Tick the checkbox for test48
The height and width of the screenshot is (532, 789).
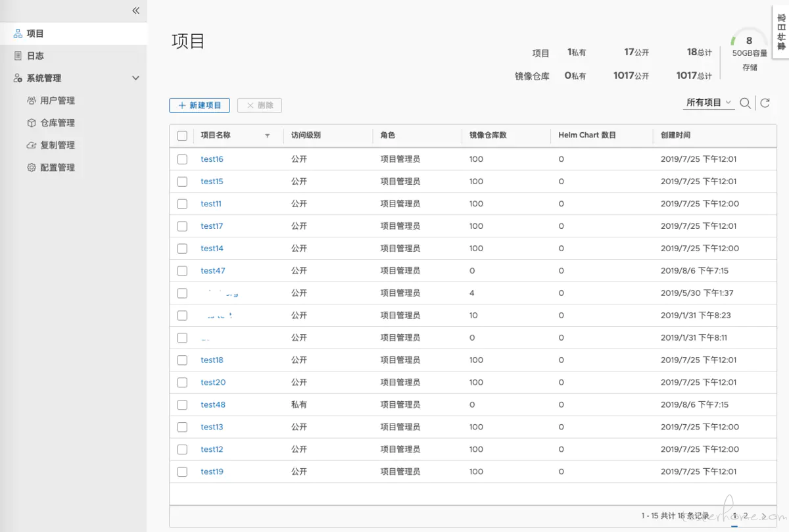tap(182, 405)
